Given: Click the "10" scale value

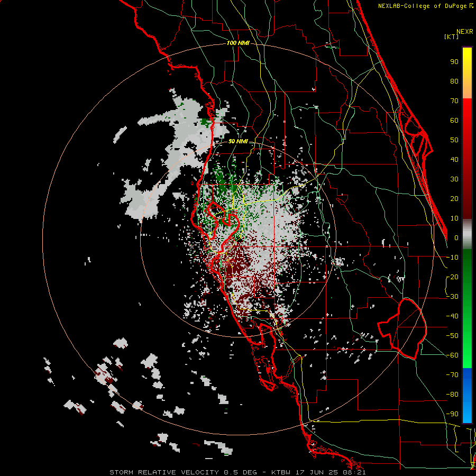Looking at the screenshot, I should coord(454,218).
